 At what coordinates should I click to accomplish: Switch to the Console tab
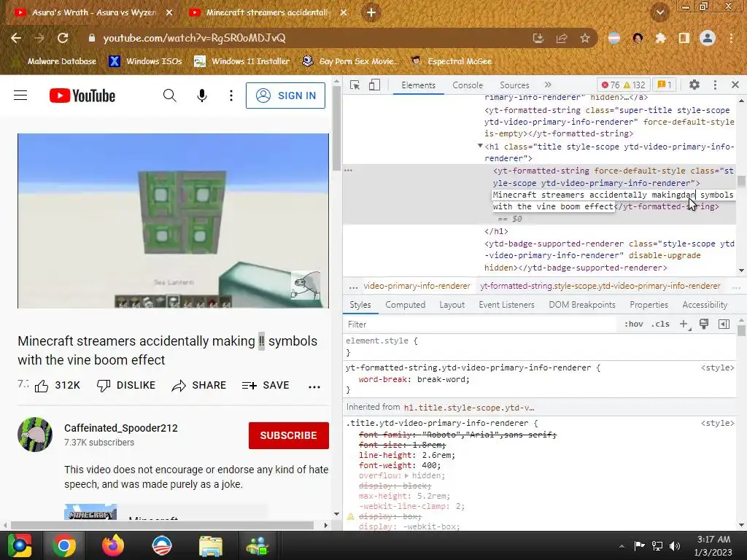coord(468,85)
